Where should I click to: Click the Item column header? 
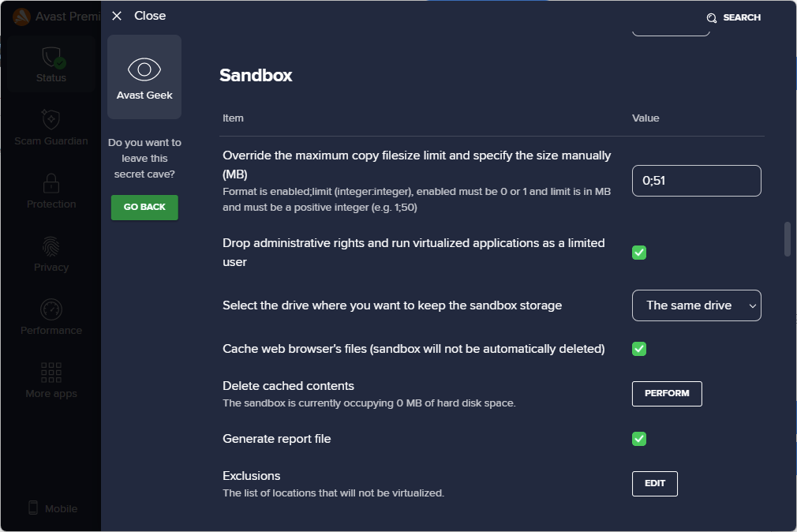point(233,118)
